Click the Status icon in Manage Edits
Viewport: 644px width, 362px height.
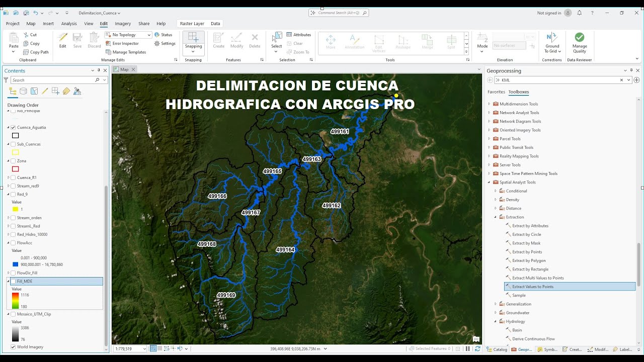coord(157,35)
